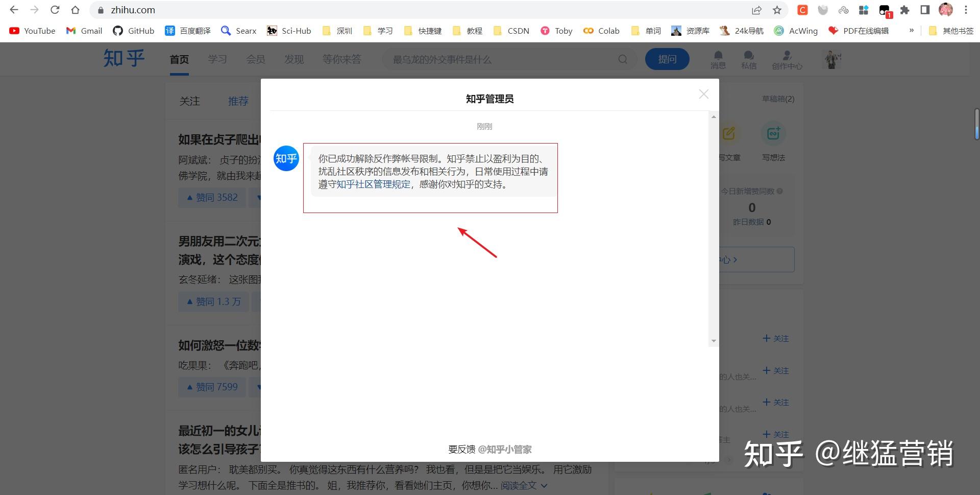The height and width of the screenshot is (495, 980).
Task: Expand the 学习 bookmark folder
Action: tap(378, 31)
